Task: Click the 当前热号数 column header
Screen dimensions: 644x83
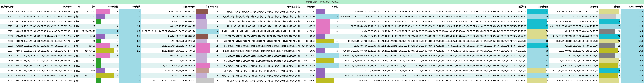Action: 543,7
